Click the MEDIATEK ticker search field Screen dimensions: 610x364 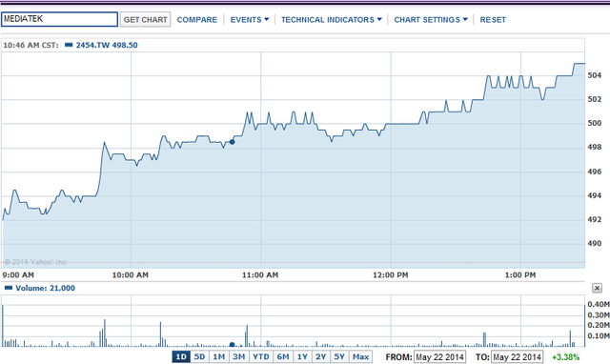click(x=59, y=19)
